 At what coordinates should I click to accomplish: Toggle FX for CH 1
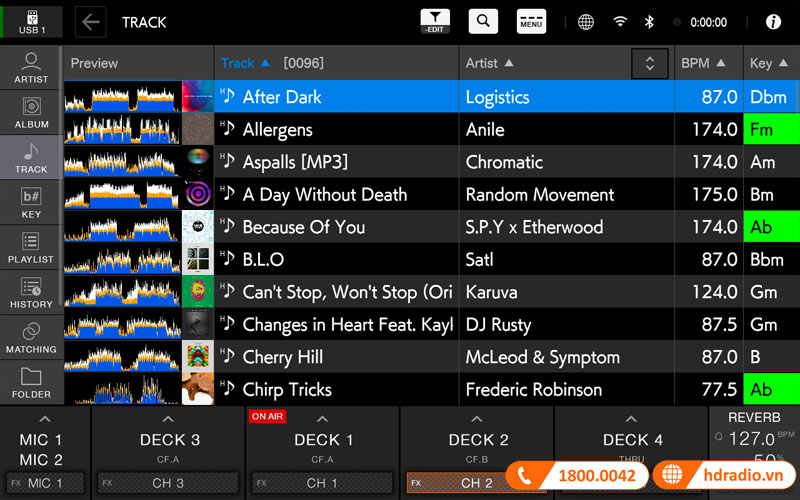[x=322, y=483]
